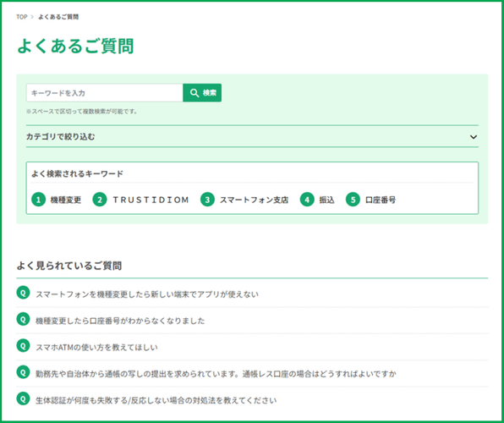Open question スマートフォンを機種変更したら新しい端末でアプリが使えない

tap(147, 294)
